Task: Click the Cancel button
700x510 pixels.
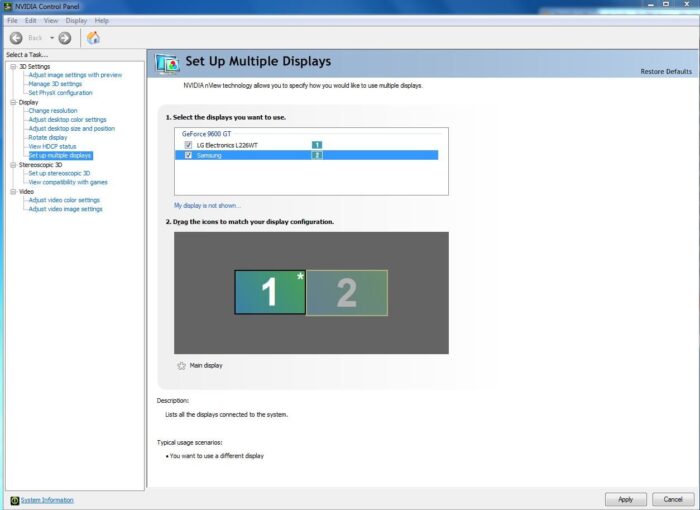Action: tap(673, 499)
